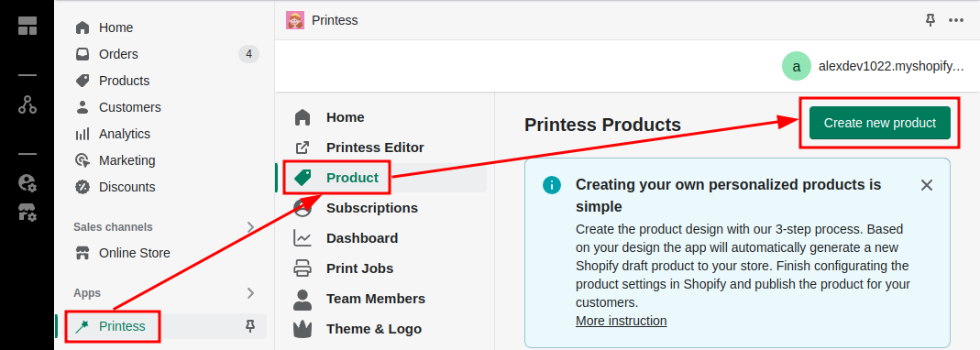Click the Orders count badge showing 4
The height and width of the screenshot is (350, 980).
pyautogui.click(x=248, y=54)
